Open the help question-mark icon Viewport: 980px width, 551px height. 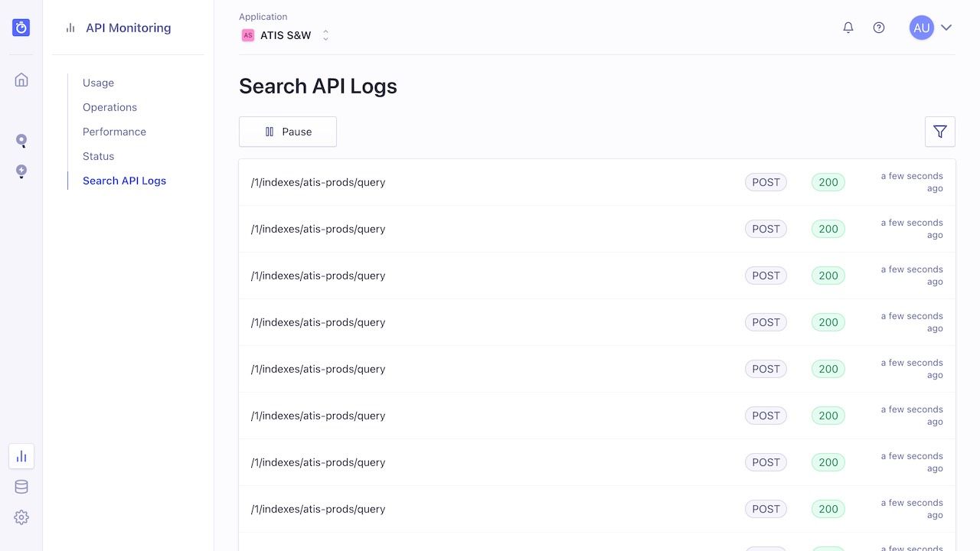tap(878, 27)
